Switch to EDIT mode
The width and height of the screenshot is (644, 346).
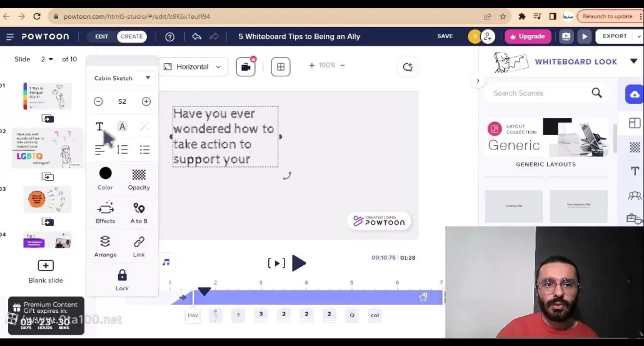101,36
